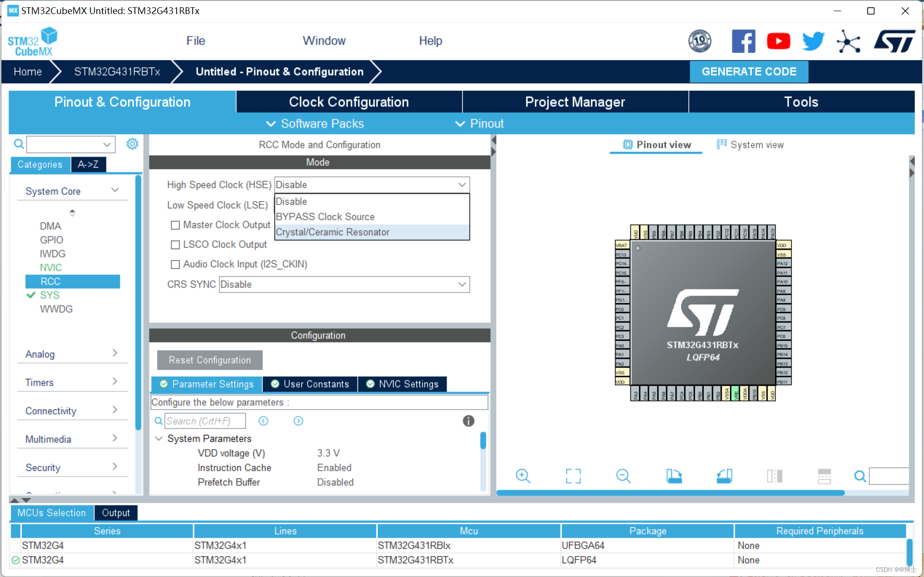924x577 pixels.
Task: Go to Home breadcrumb
Action: coord(28,72)
